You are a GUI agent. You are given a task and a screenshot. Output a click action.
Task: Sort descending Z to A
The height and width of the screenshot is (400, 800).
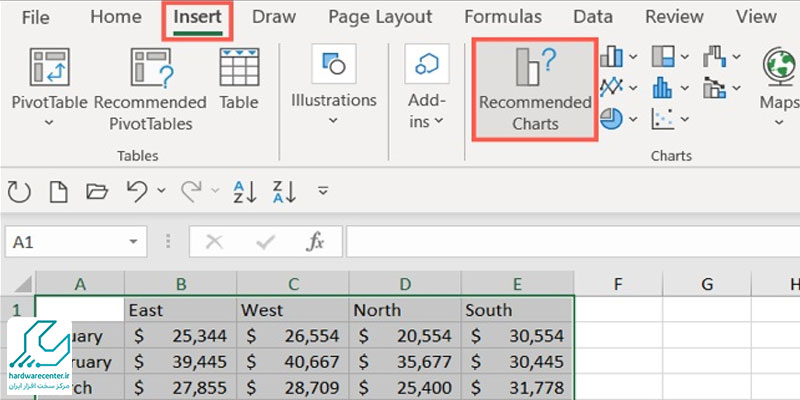tap(284, 192)
